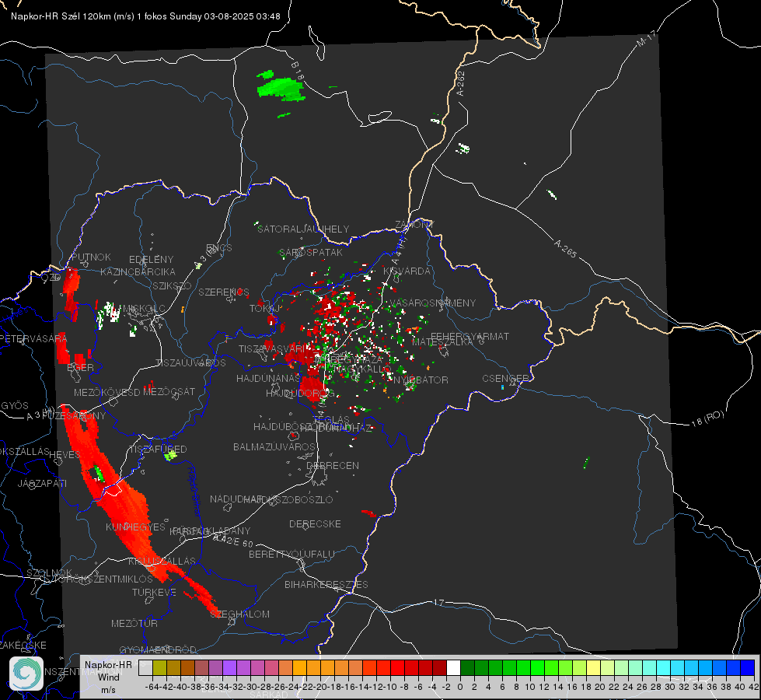Click the DERECSKE city label
The height and width of the screenshot is (700, 761).
click(x=315, y=523)
